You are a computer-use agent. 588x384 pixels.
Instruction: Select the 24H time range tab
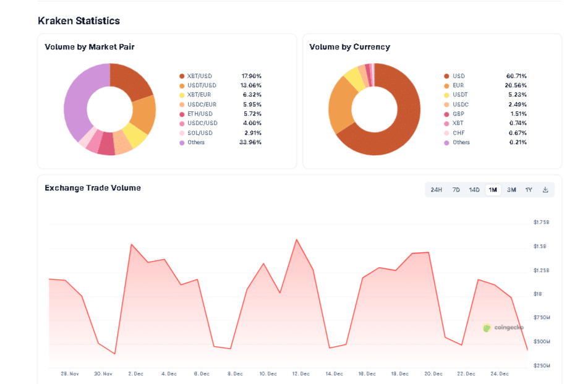coord(436,190)
